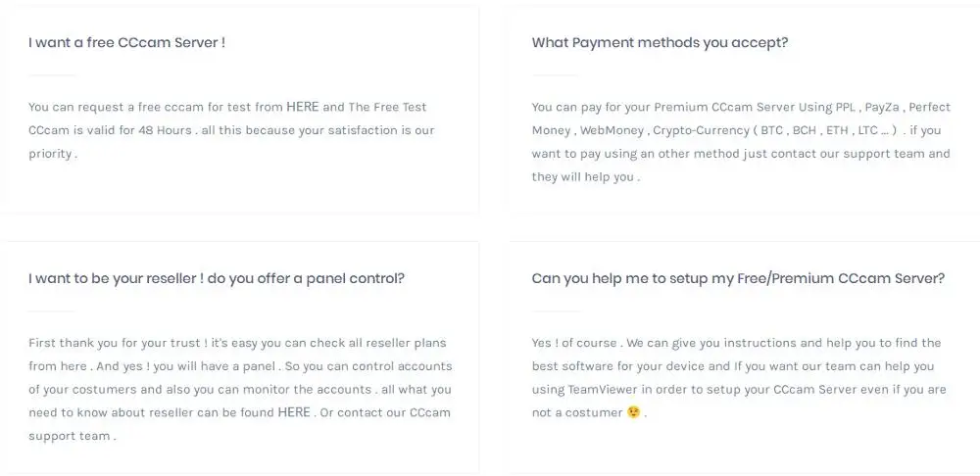Click 'PayZa' in the payment methods answer
Viewport: 980px width, 476px height.
pyautogui.click(x=882, y=107)
